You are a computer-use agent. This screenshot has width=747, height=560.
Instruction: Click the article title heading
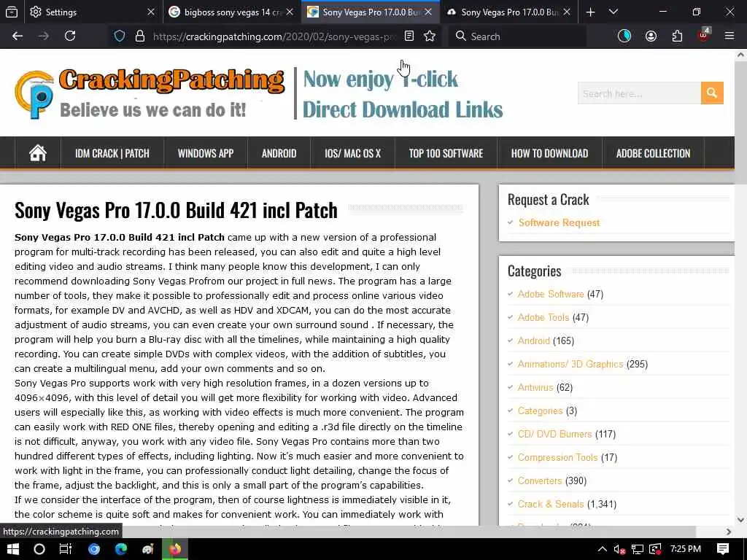pos(177,210)
